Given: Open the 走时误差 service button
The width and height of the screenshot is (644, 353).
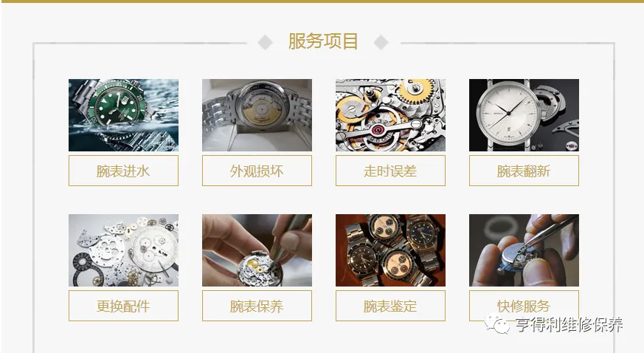Looking at the screenshot, I should pos(390,171).
